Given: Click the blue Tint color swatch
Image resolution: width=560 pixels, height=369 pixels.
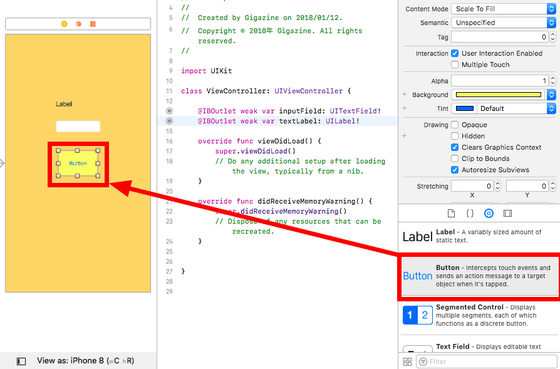Looking at the screenshot, I should point(465,108).
